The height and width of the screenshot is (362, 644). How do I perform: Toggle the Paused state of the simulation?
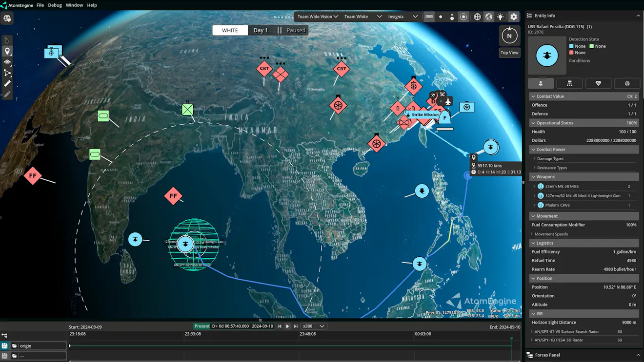(291, 30)
